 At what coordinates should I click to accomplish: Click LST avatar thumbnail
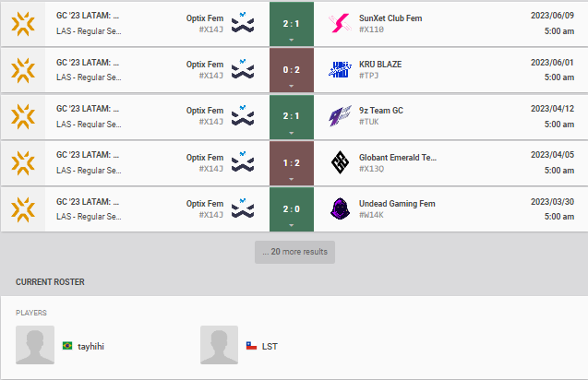[x=220, y=345]
